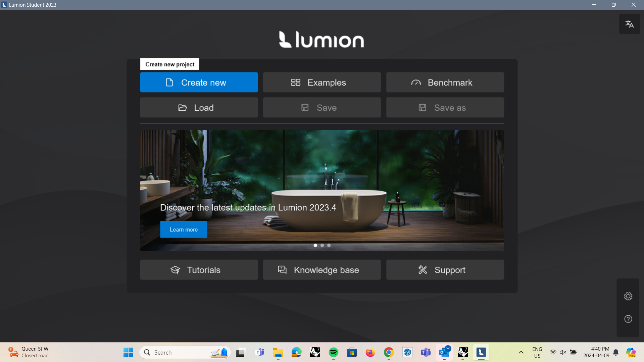Click the wrench icon on Support button
This screenshot has width=644, height=362.
tap(423, 270)
